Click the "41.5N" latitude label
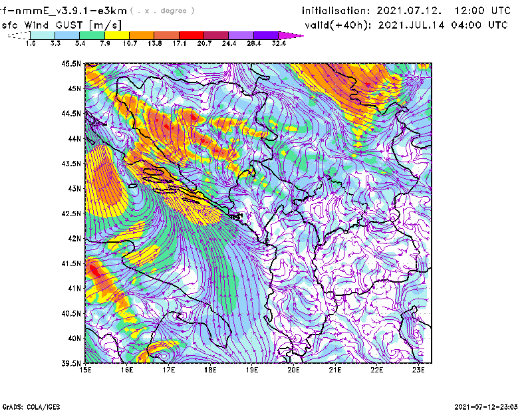This screenshot has width=532, height=411. (72, 263)
